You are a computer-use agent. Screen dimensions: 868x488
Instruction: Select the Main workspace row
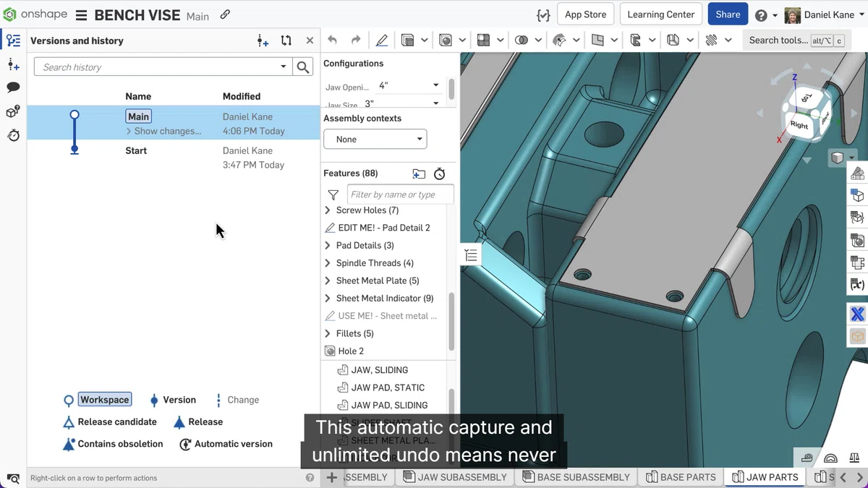click(x=174, y=123)
